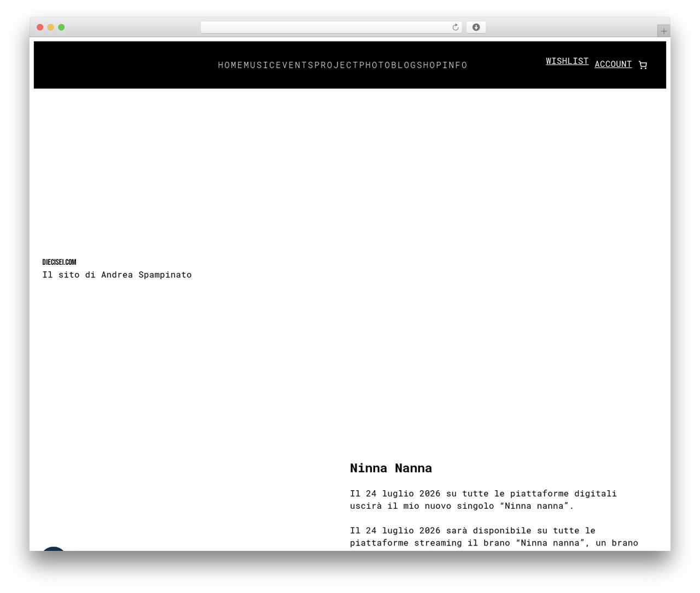Open the browser downloads button
700x593 pixels.
click(x=476, y=27)
